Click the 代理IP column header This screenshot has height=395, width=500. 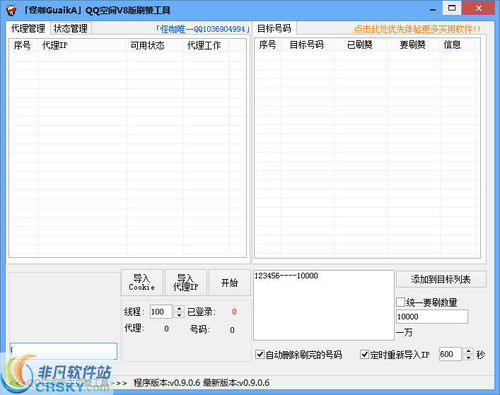point(82,45)
